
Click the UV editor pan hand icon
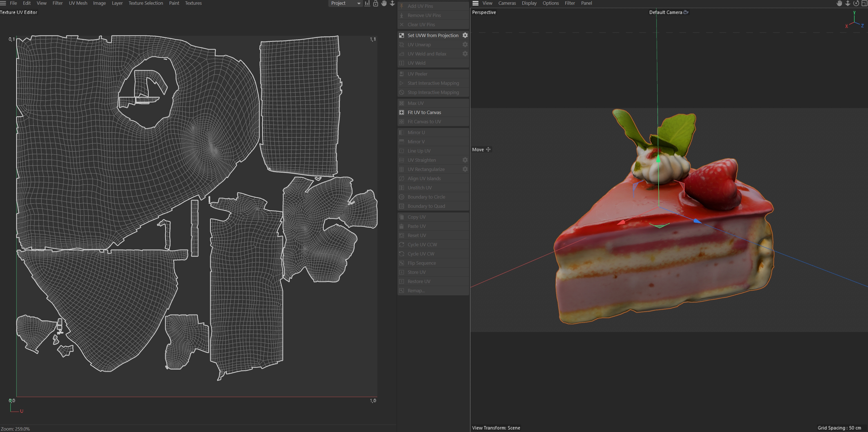[x=384, y=3]
